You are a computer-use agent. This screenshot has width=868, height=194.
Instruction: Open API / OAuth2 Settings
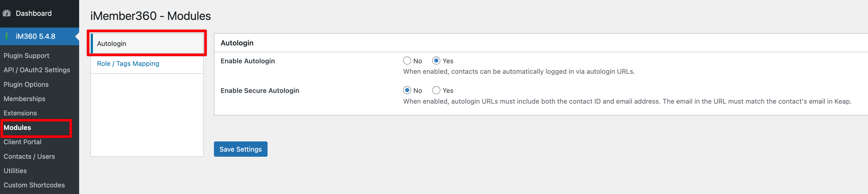[37, 70]
